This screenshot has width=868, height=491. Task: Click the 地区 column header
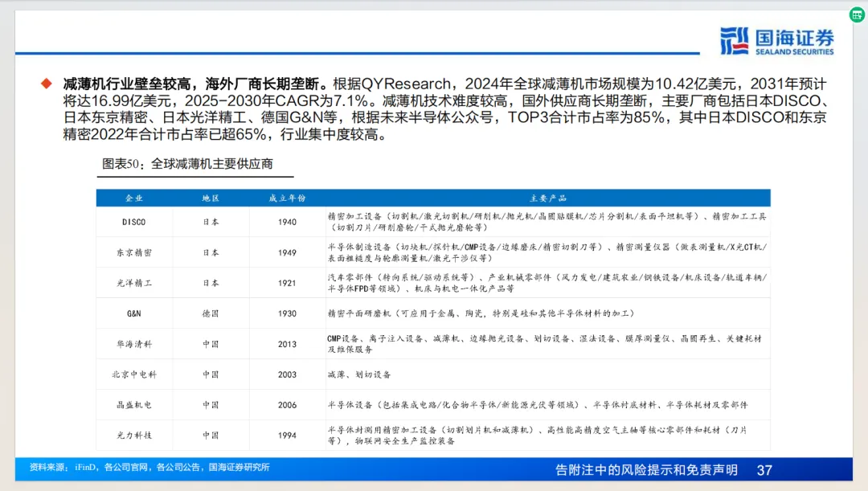click(x=211, y=198)
